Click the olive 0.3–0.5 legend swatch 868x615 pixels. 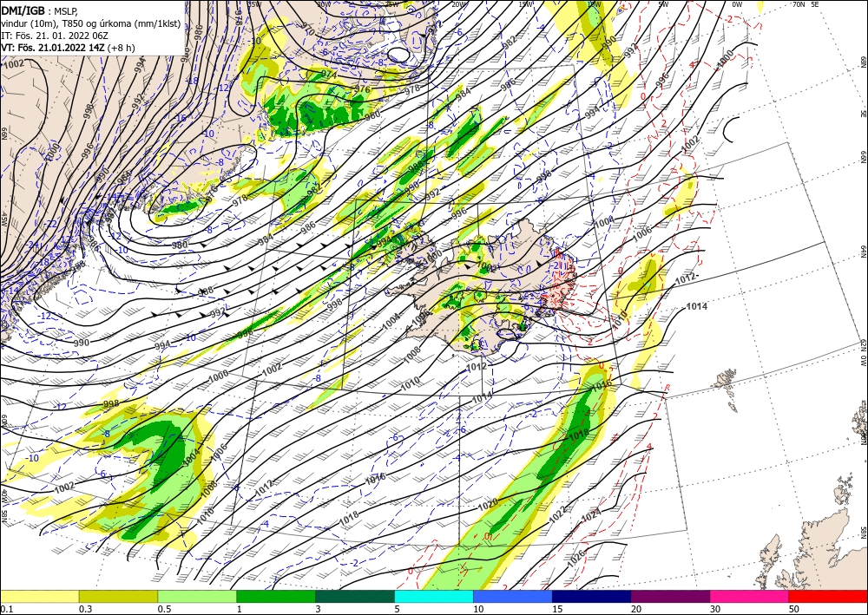(118, 596)
